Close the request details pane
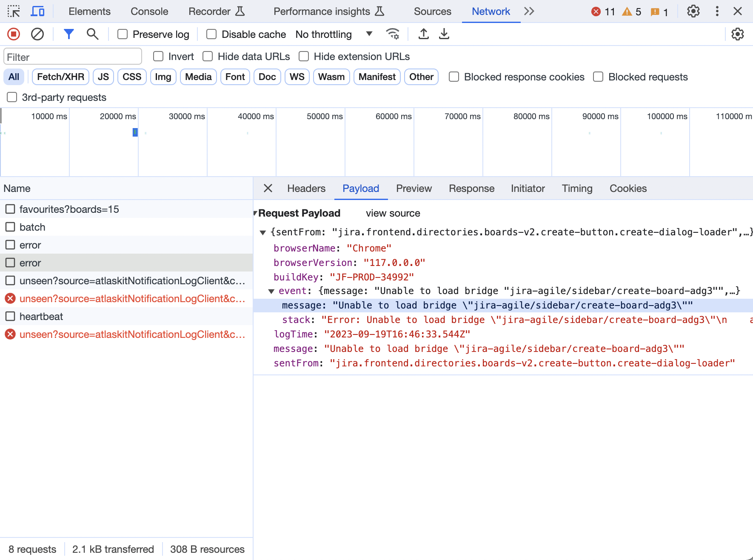This screenshot has height=560, width=753. point(268,189)
